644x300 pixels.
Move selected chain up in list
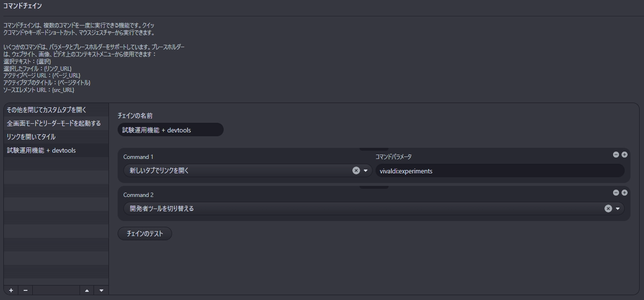click(x=87, y=290)
